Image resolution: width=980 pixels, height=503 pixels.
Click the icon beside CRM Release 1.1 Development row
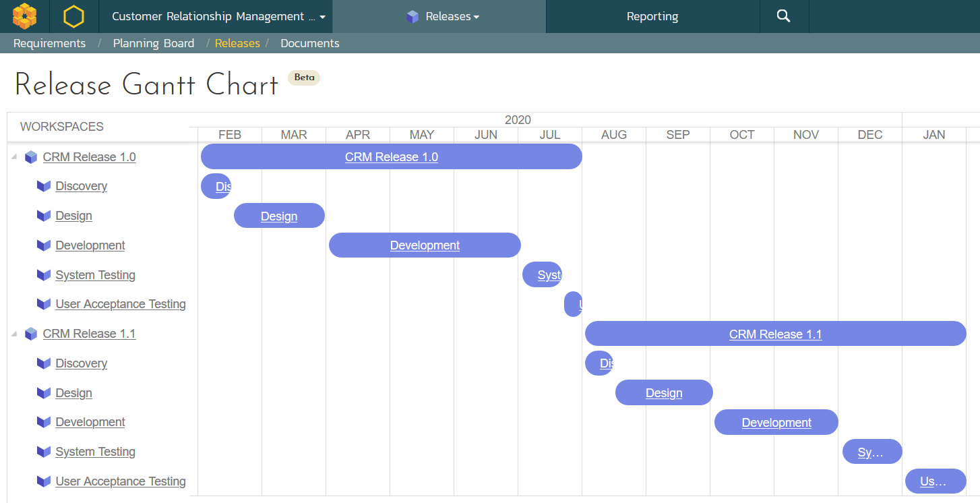pyautogui.click(x=44, y=422)
